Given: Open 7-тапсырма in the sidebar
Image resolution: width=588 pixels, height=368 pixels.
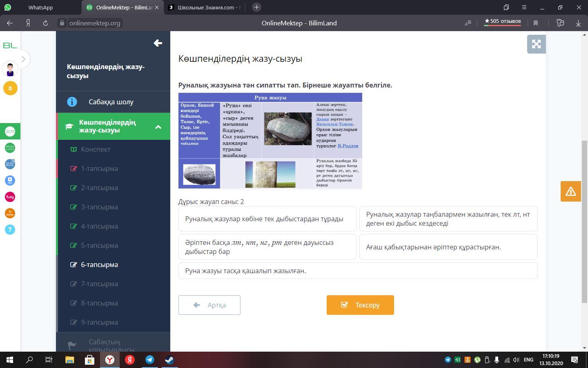Looking at the screenshot, I should pyautogui.click(x=99, y=284).
